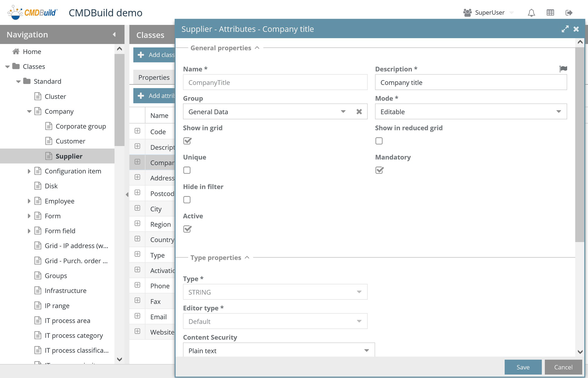588x378 pixels.
Task: Save the attribute changes
Action: click(523, 367)
